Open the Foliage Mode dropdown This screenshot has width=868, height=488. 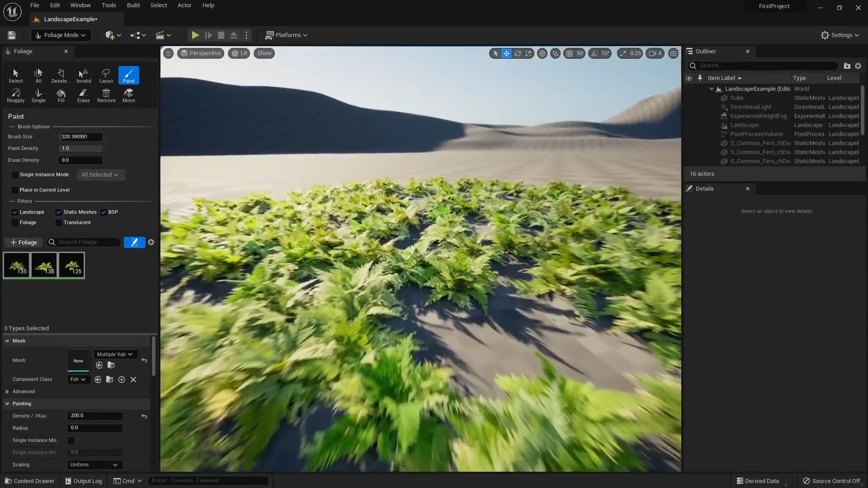[x=61, y=35]
